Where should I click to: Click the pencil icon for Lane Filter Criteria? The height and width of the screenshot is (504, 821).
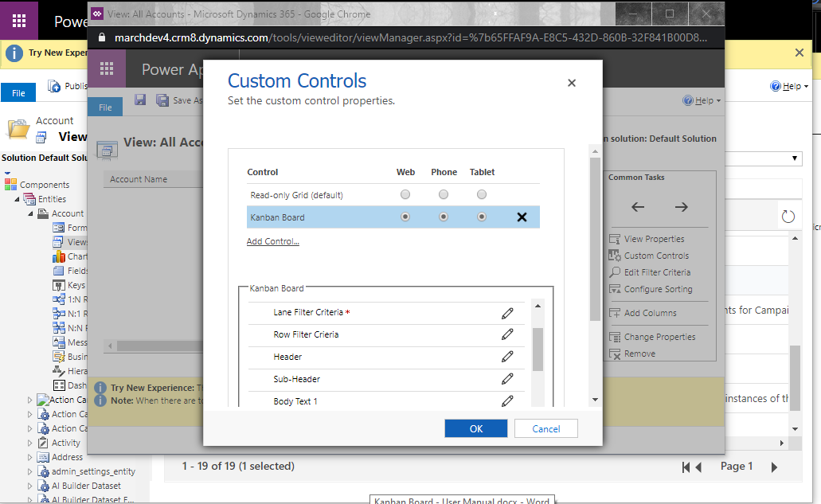point(507,313)
